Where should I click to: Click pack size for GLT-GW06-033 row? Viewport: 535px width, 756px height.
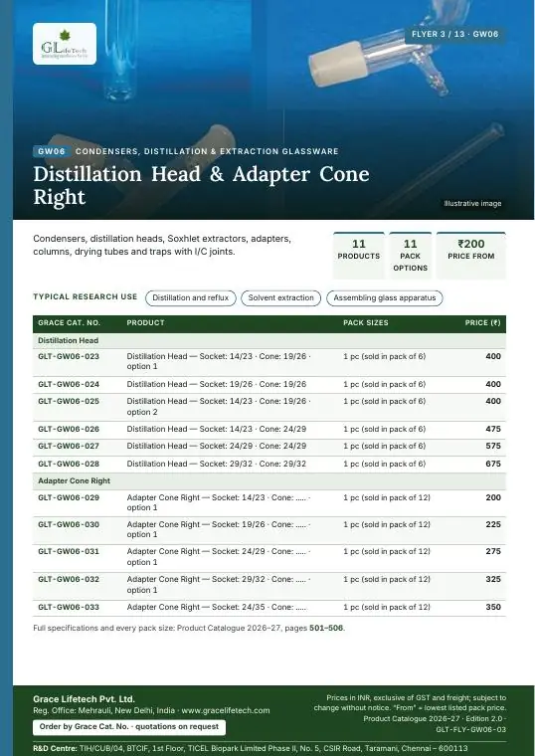pyautogui.click(x=387, y=607)
